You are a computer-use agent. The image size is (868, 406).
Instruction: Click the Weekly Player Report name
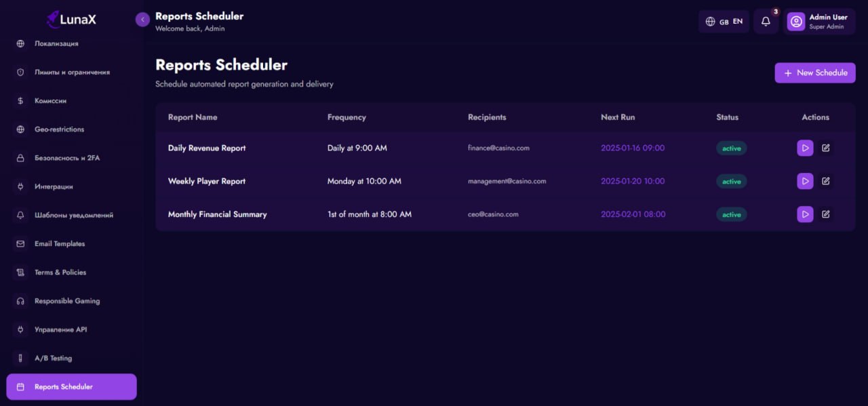207,181
